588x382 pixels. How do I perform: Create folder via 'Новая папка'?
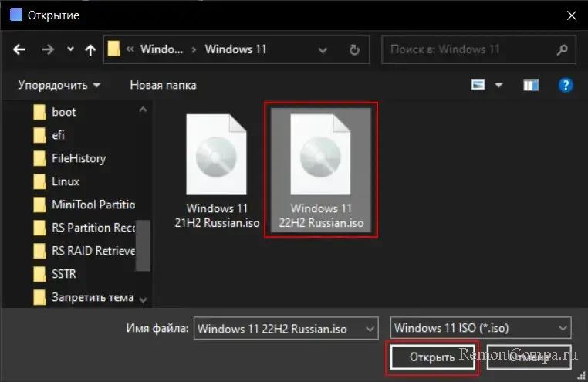tap(163, 85)
